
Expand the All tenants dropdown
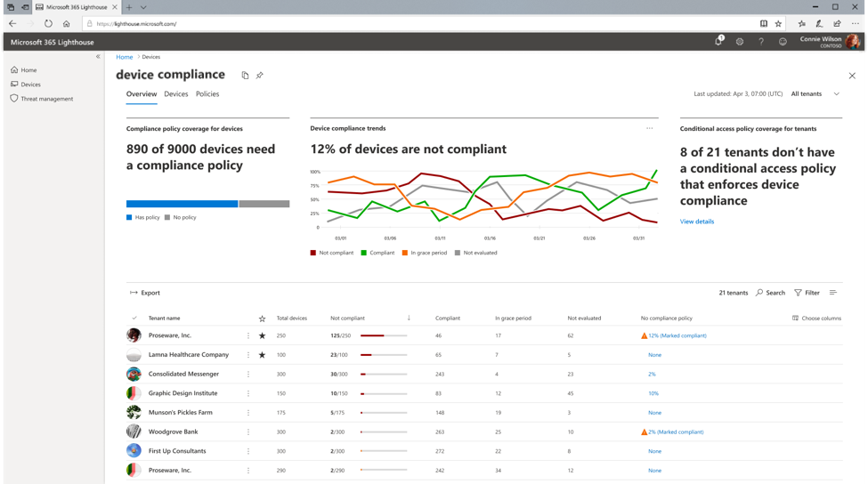coord(815,94)
